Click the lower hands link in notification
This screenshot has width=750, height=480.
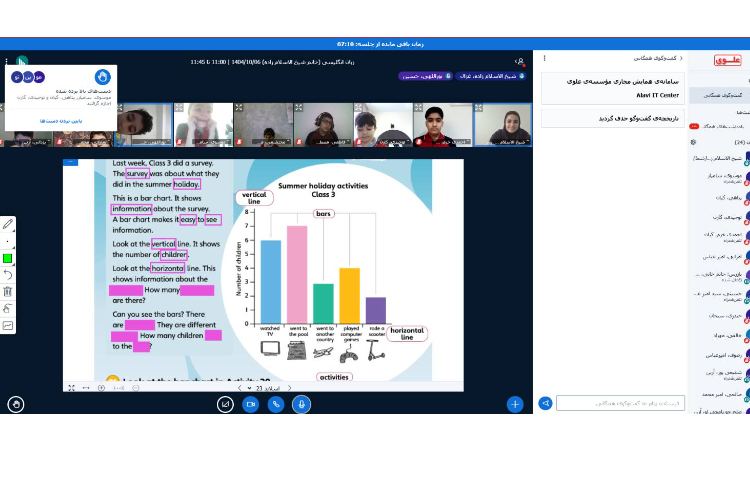(x=60, y=120)
